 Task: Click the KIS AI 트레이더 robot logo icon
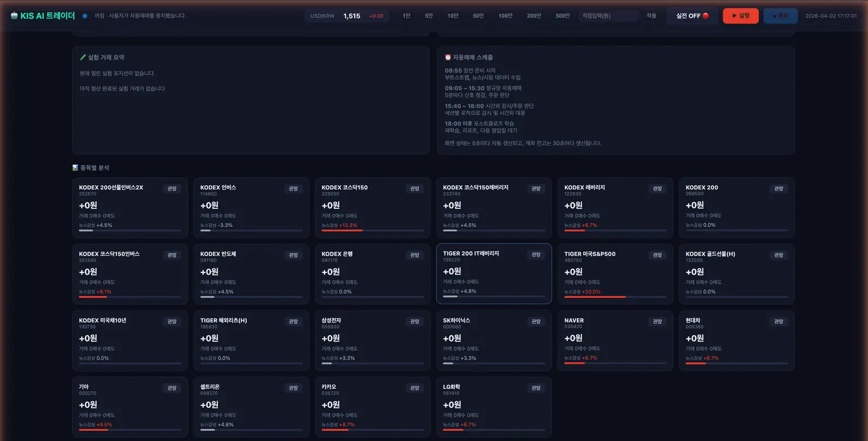(x=14, y=16)
